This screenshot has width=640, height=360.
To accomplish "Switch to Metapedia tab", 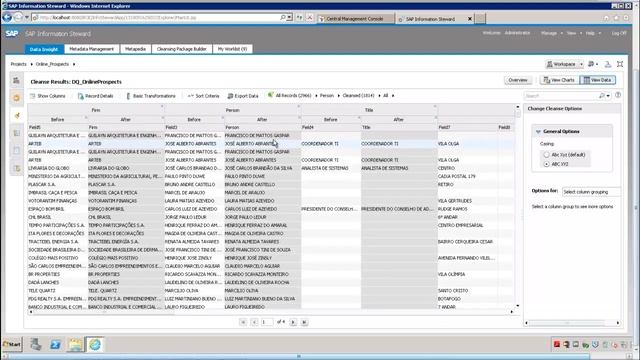I will tap(135, 49).
